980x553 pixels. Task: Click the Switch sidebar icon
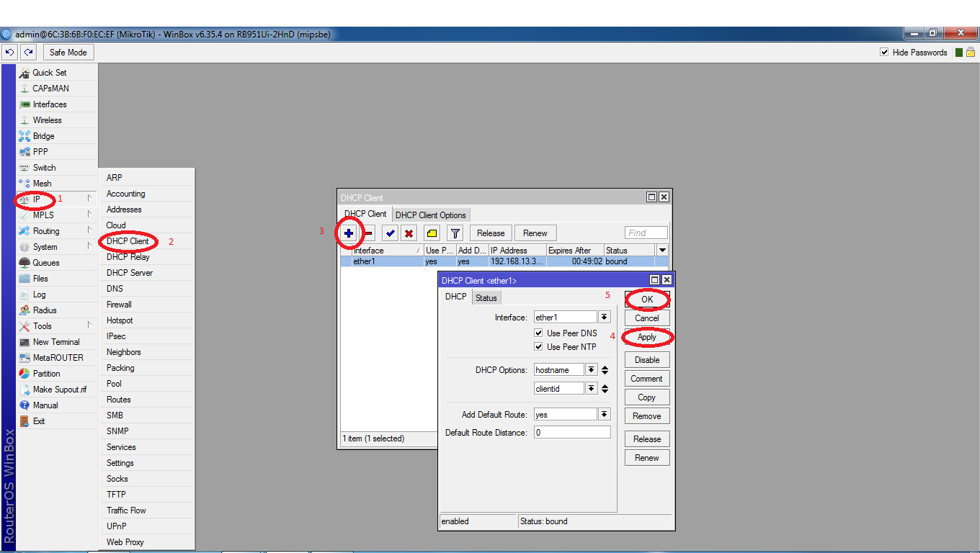[x=24, y=168]
